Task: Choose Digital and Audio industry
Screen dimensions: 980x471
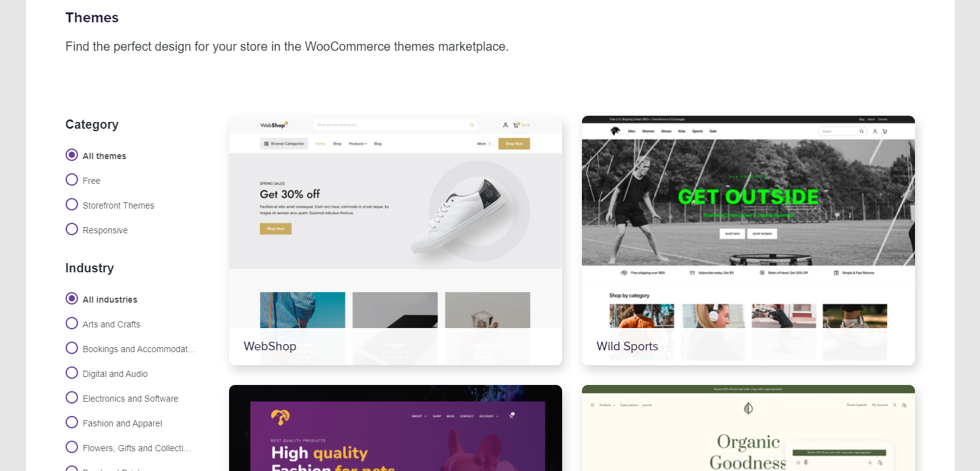Action: (x=72, y=373)
